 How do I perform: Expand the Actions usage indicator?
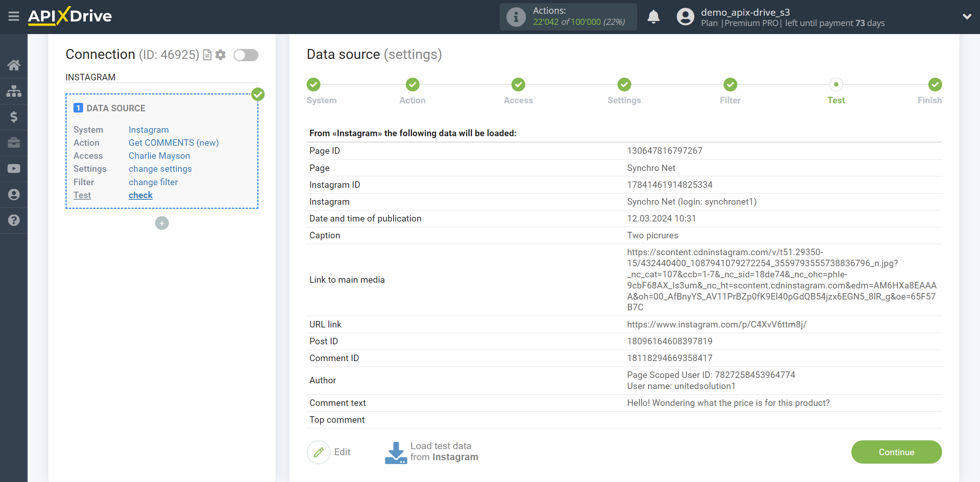[x=568, y=16]
